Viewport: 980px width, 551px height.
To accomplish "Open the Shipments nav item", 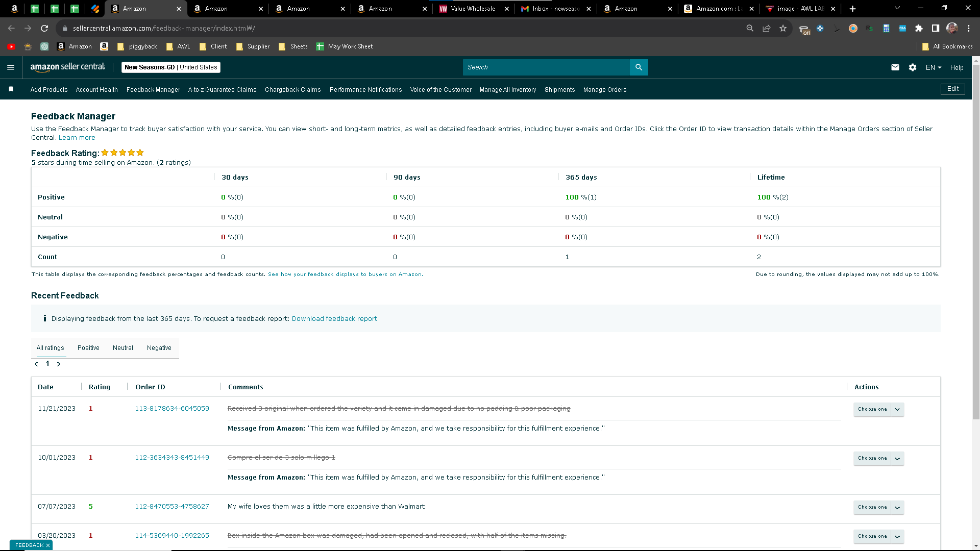I will [560, 90].
